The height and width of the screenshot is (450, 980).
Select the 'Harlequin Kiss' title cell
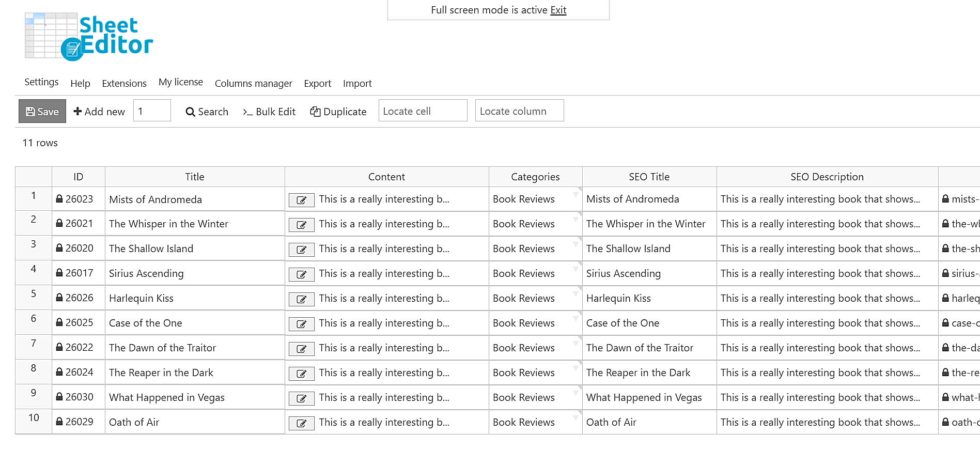pyautogui.click(x=195, y=298)
